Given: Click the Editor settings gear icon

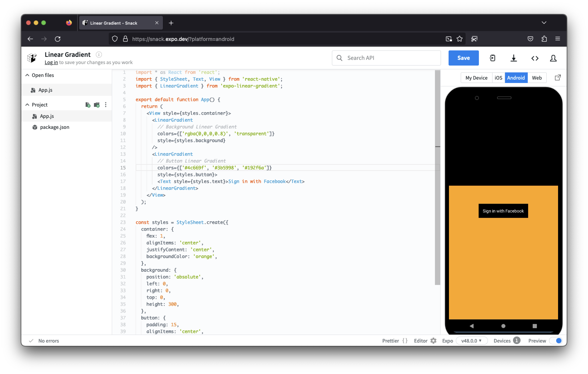Looking at the screenshot, I should pos(433,340).
